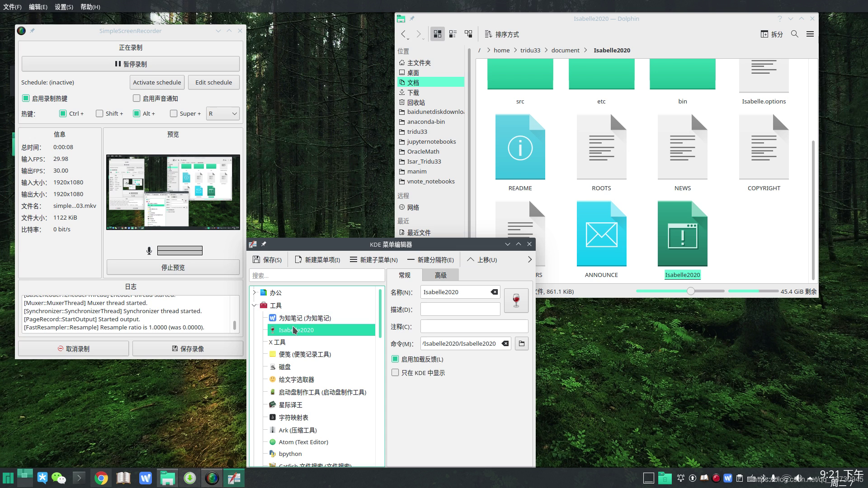The image size is (868, 488).
Task: Open the 编辑(E) menu
Action: coord(38,7)
